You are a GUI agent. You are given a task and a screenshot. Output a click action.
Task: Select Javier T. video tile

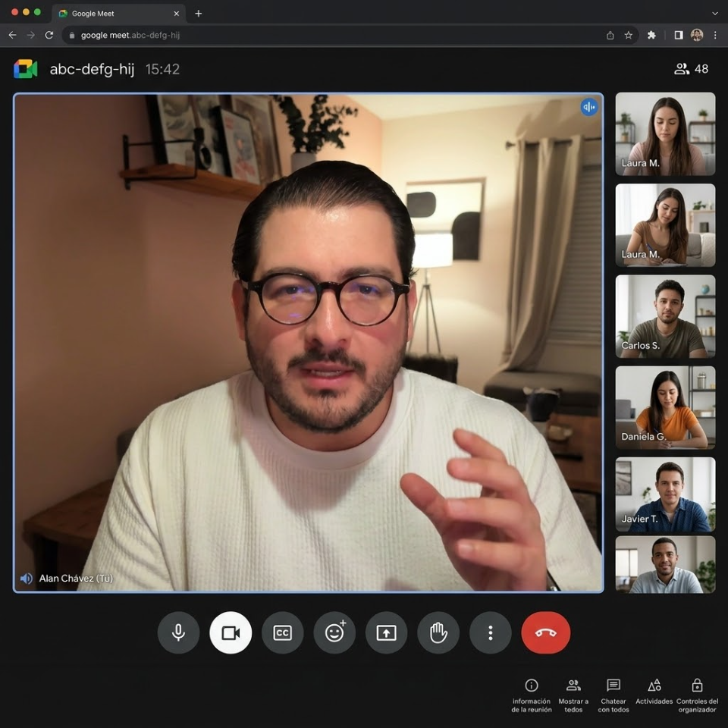coord(665,494)
